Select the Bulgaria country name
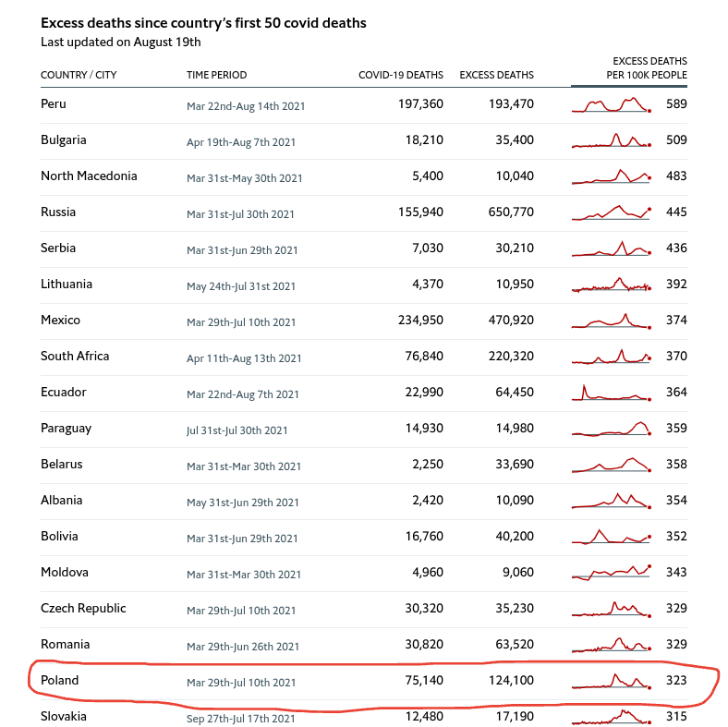Viewport: 728px width, 727px height. 64,140
